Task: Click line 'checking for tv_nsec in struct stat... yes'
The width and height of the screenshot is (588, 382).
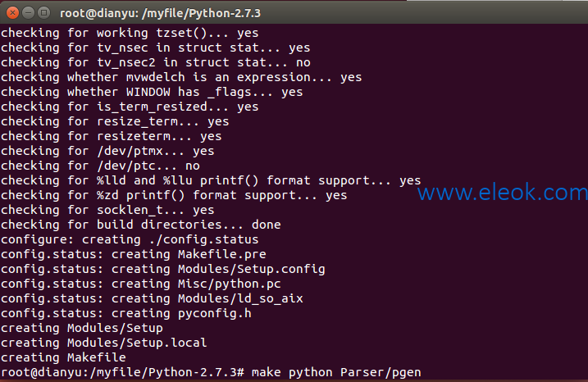Action: [x=156, y=48]
